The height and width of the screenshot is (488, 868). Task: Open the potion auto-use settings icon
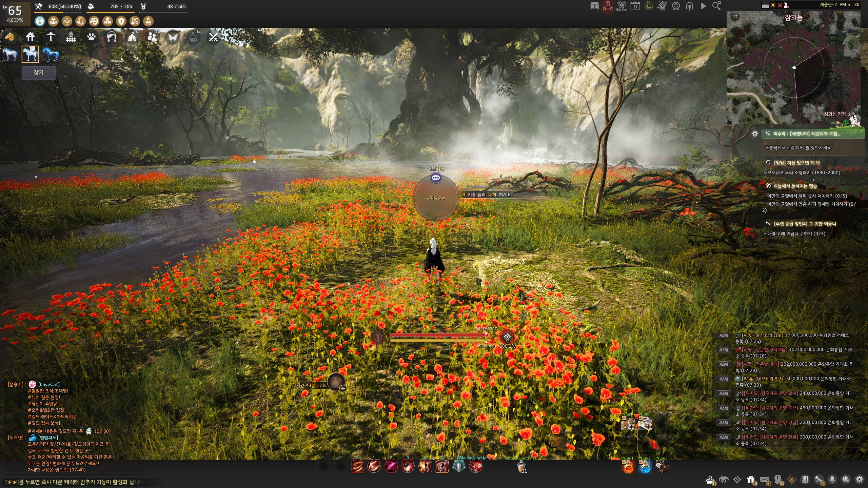[x=194, y=37]
